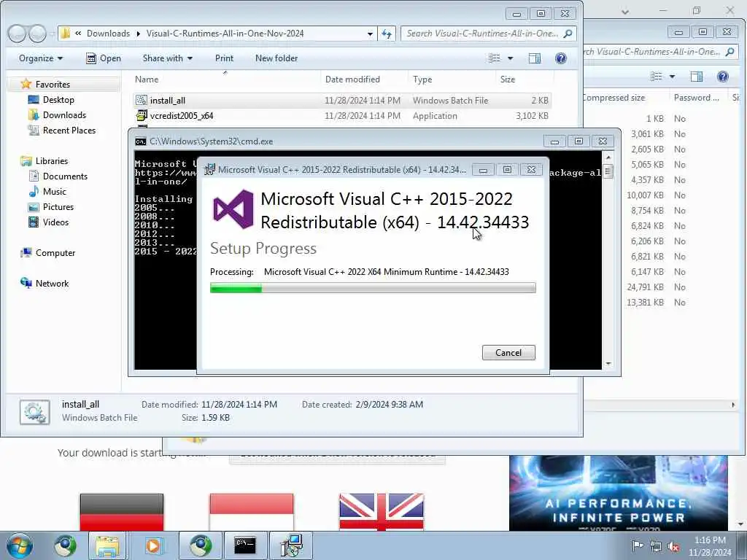Click the 10,007 KB compressed size cell
747x560 pixels.
pos(645,195)
